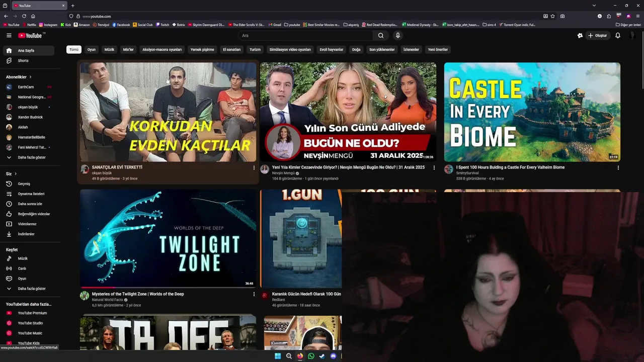Open Shorts in the sidebar
644x362 pixels.
pos(28,60)
